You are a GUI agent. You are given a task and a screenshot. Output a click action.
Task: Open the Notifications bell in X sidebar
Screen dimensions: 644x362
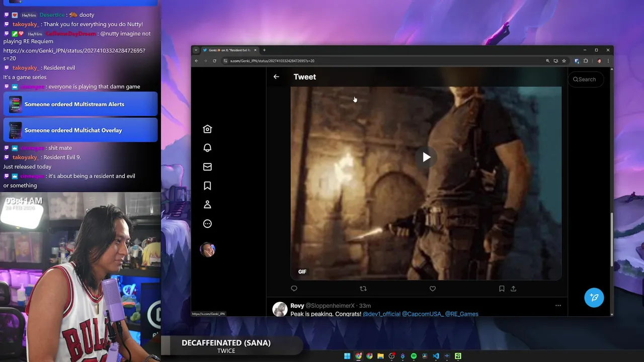(x=207, y=148)
